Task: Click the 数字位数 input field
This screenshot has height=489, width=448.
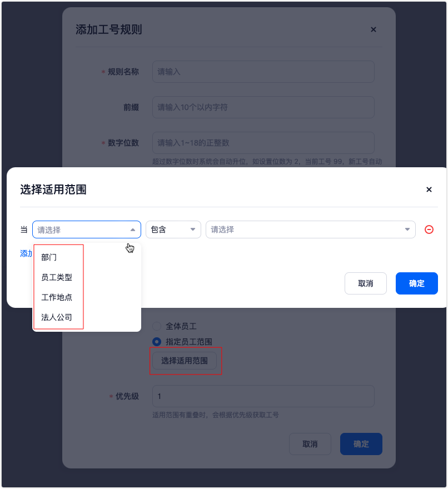Action: pyautogui.click(x=263, y=143)
